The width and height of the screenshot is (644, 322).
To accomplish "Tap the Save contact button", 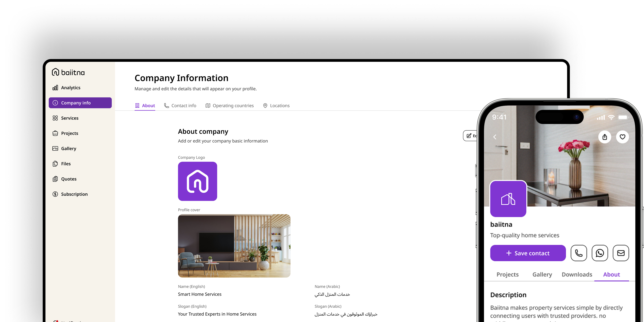I will tap(528, 253).
